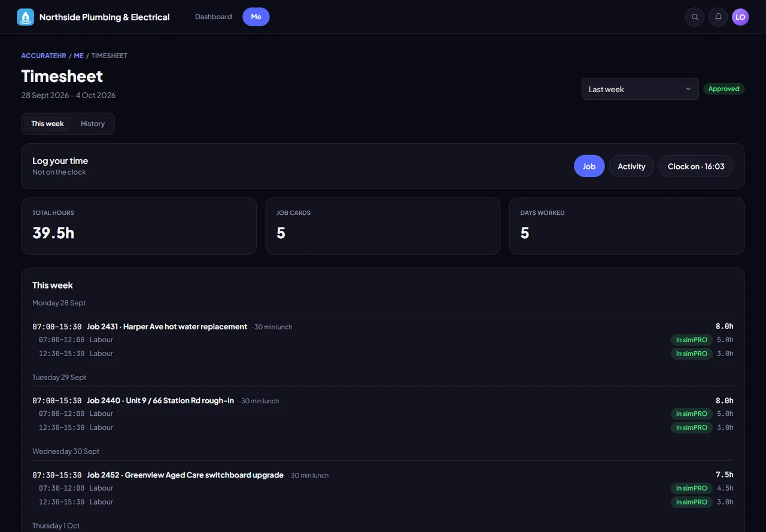Viewport: 766px width, 532px height.
Task: Click the Job Cards count card
Action: coord(383,226)
